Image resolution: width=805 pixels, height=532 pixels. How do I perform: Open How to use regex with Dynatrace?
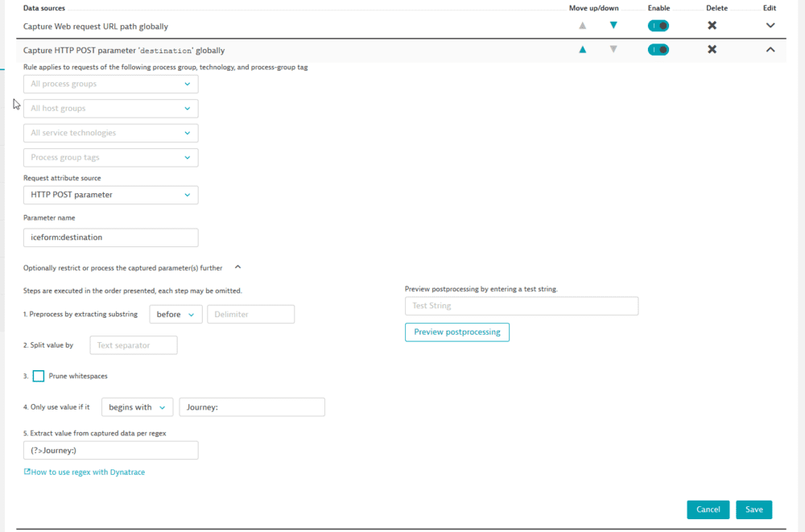pyautogui.click(x=88, y=472)
